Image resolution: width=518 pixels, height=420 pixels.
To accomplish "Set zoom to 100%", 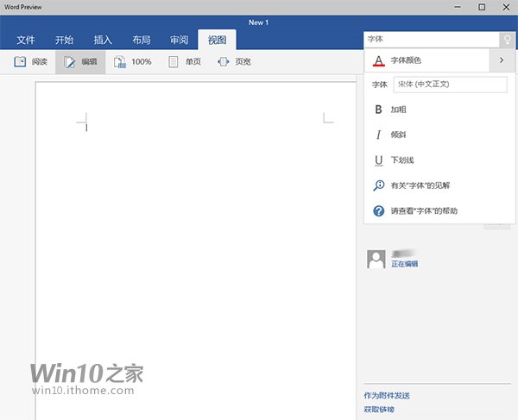I will [133, 62].
